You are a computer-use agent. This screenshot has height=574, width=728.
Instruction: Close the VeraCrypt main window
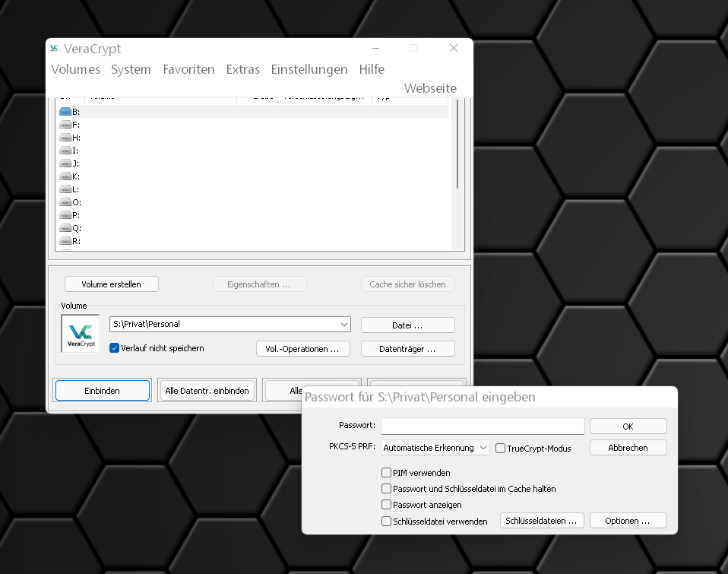454,49
